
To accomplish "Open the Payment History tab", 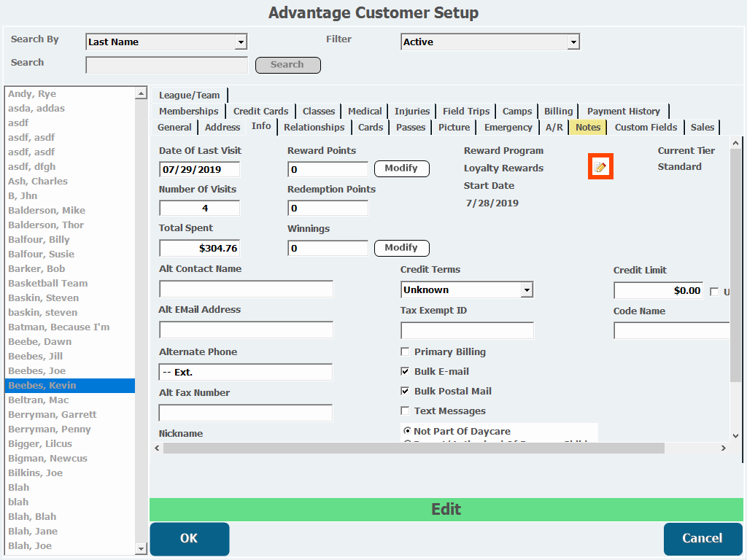I will (623, 112).
